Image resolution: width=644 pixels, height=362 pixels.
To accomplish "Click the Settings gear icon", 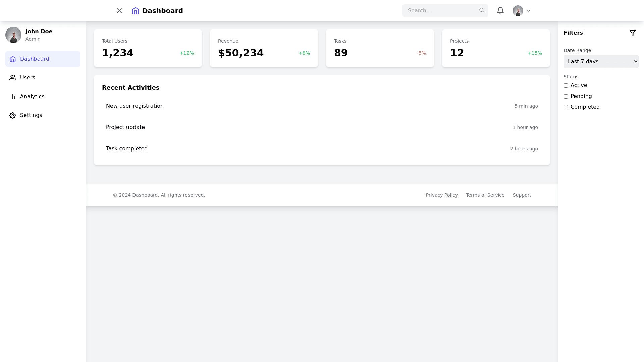I will 13,115.
